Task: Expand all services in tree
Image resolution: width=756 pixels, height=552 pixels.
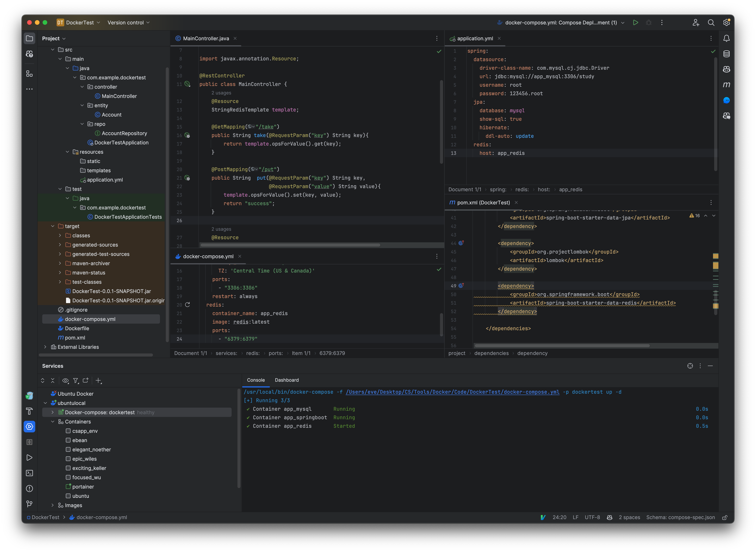Action: click(x=43, y=381)
